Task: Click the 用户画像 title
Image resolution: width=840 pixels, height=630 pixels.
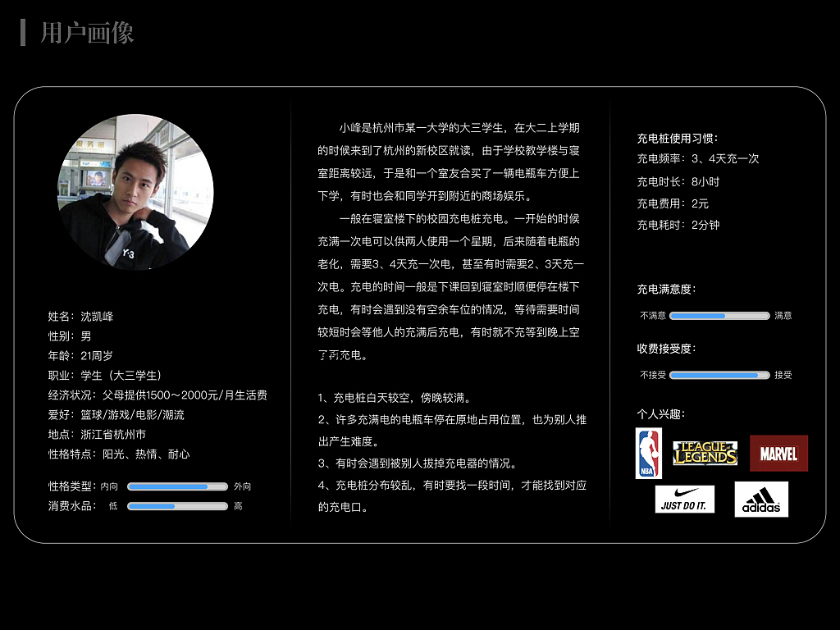Action: (87, 33)
